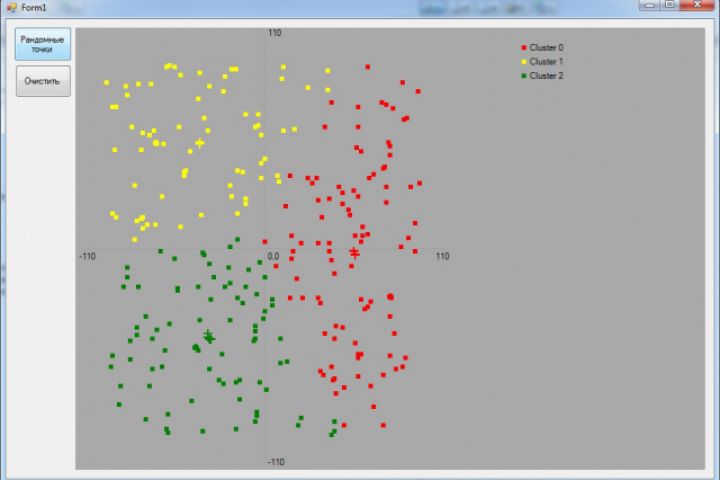This screenshot has width=720, height=480.
Task: Click the red cluster centroid cross marker
Action: click(354, 252)
